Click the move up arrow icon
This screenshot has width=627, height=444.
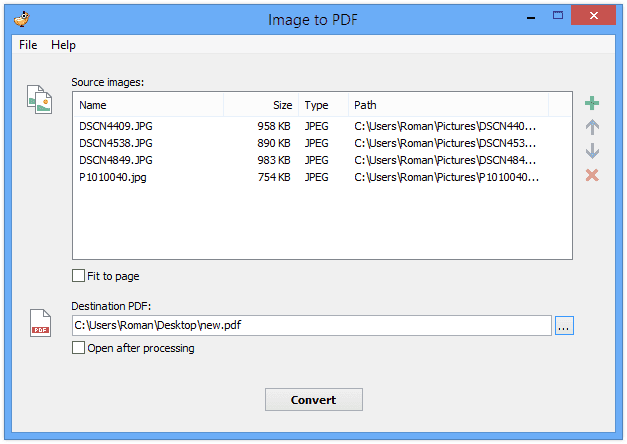[592, 127]
